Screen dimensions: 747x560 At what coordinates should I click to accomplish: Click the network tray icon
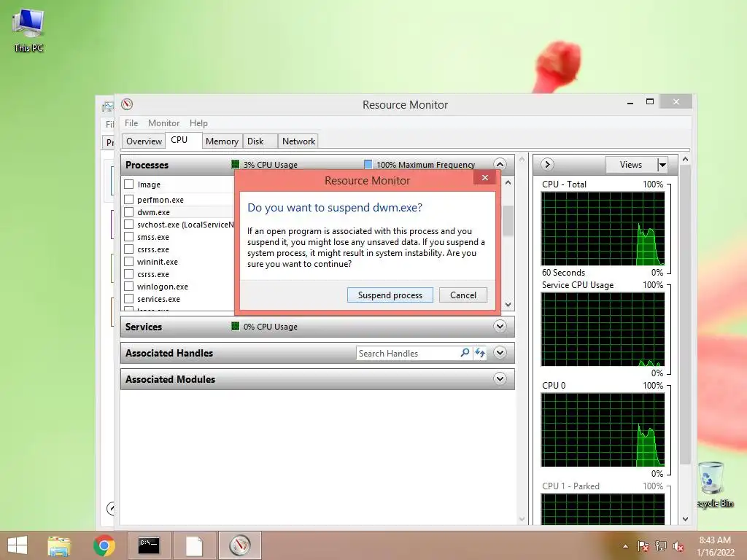pos(661,546)
